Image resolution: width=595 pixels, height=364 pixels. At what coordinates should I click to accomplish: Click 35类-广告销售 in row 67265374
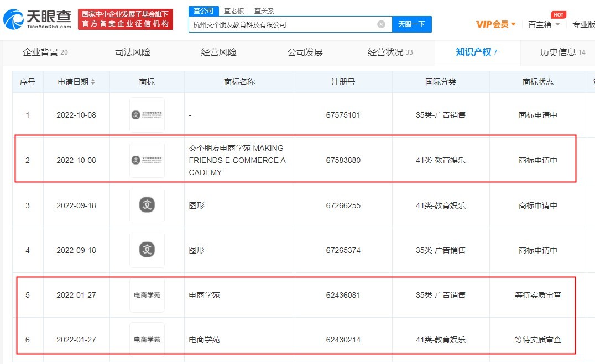coord(441,250)
